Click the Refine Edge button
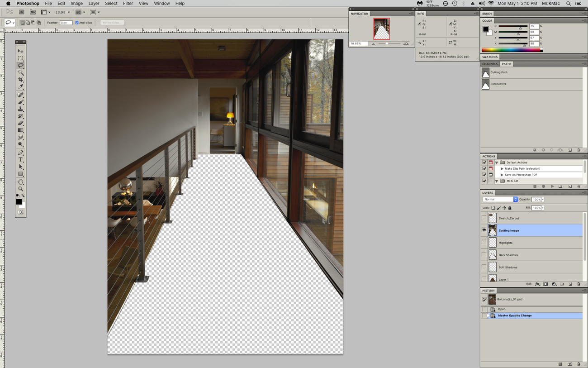Image resolution: width=588 pixels, height=368 pixels. click(x=112, y=23)
